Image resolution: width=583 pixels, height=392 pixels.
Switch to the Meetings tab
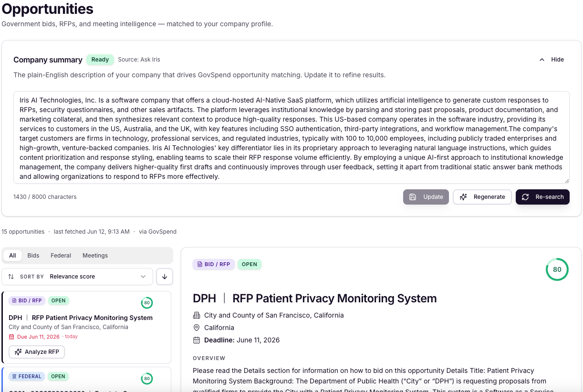point(95,256)
